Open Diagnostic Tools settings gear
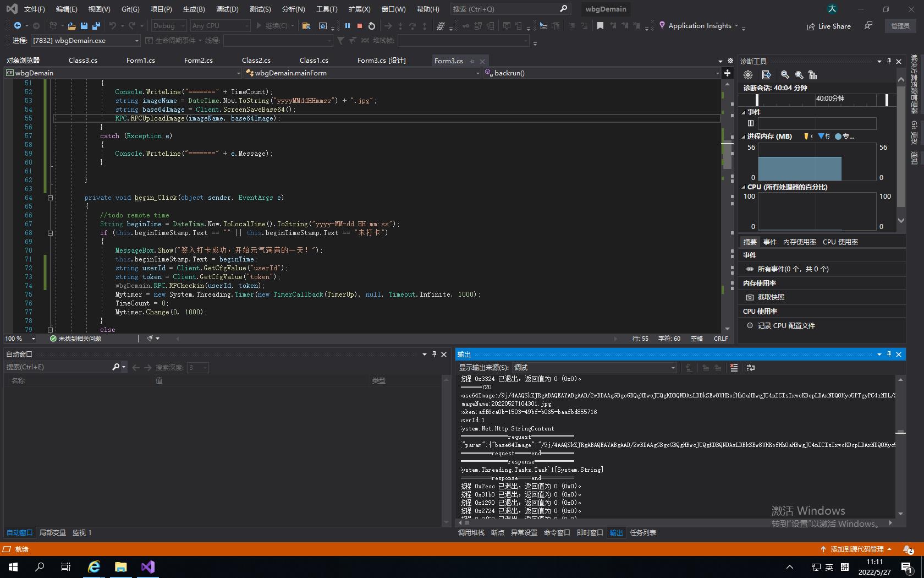The image size is (924, 578). pos(747,75)
